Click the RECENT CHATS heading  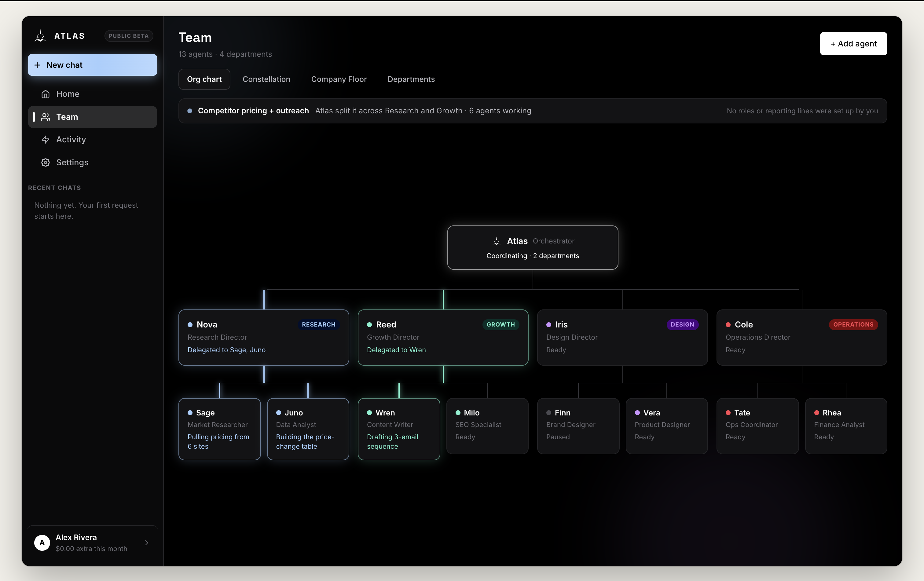tap(54, 188)
